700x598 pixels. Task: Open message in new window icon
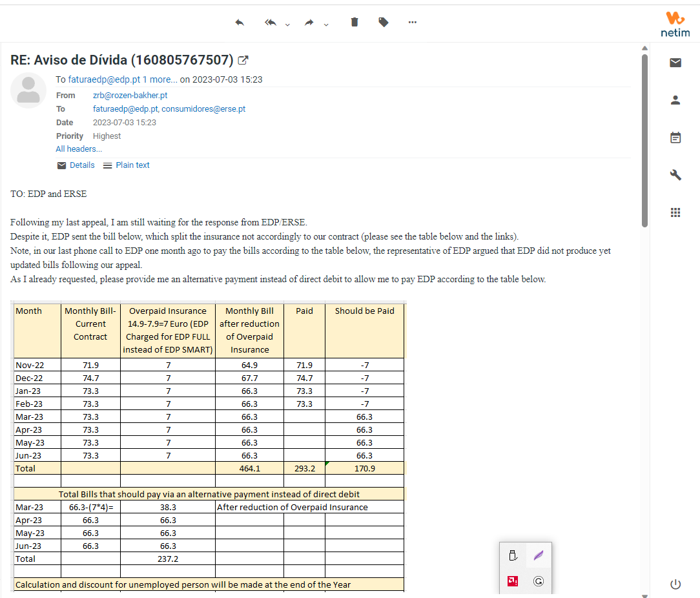click(x=243, y=60)
